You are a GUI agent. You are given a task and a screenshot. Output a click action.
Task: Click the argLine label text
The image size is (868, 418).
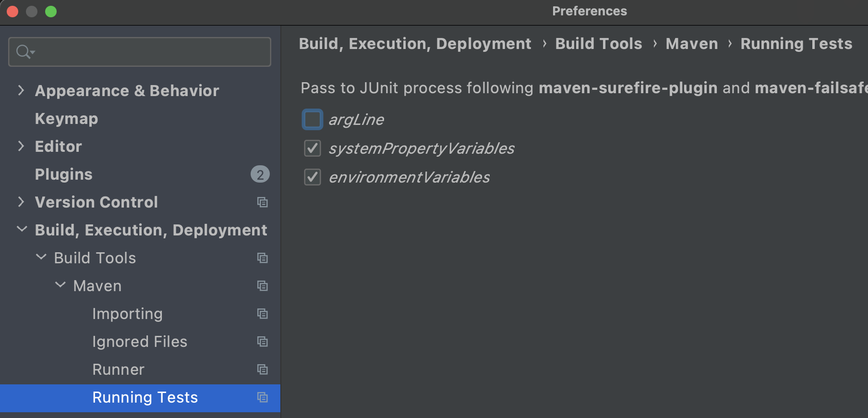(x=356, y=120)
